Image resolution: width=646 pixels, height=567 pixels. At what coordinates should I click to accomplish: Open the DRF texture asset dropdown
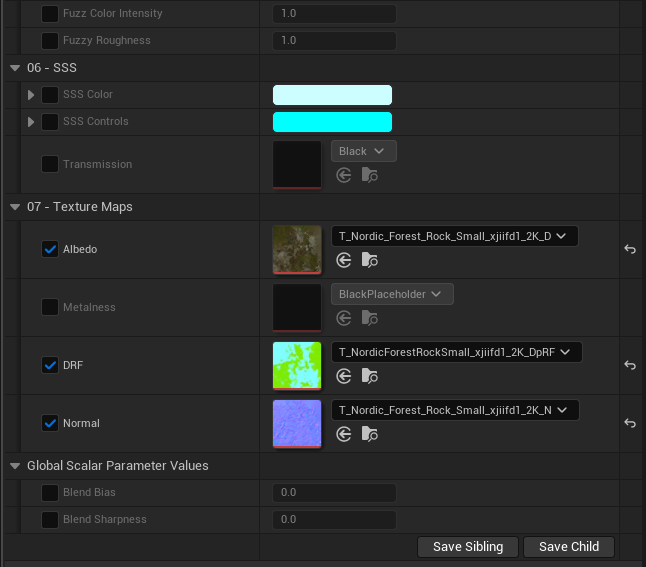[456, 352]
